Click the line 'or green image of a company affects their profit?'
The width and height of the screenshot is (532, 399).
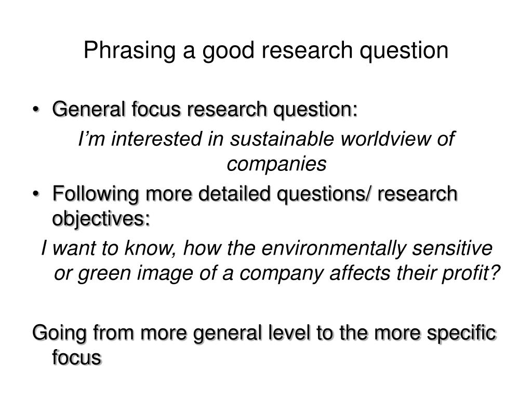click(277, 273)
